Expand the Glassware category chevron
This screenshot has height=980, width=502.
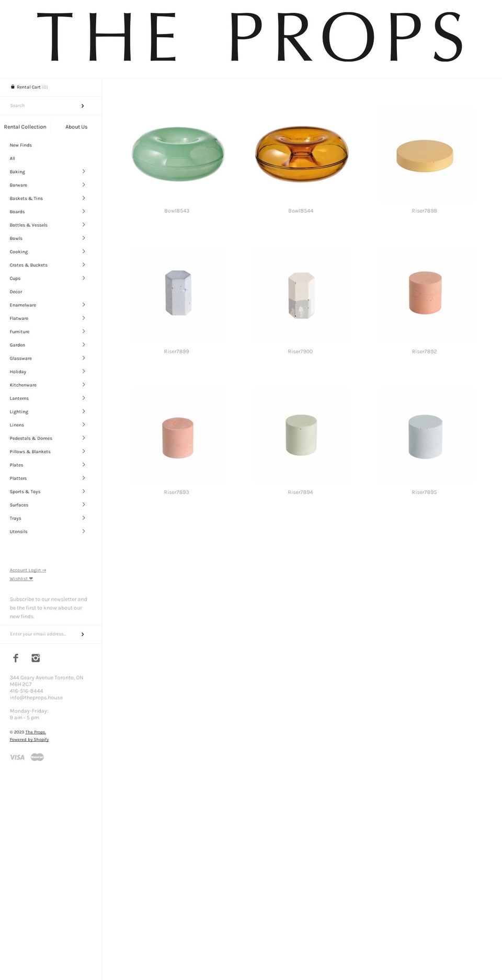point(84,358)
